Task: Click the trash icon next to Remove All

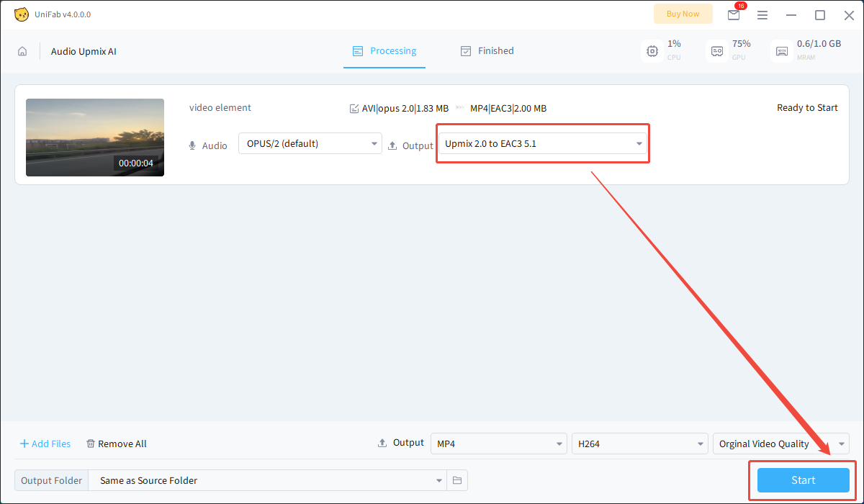Action: coord(89,444)
